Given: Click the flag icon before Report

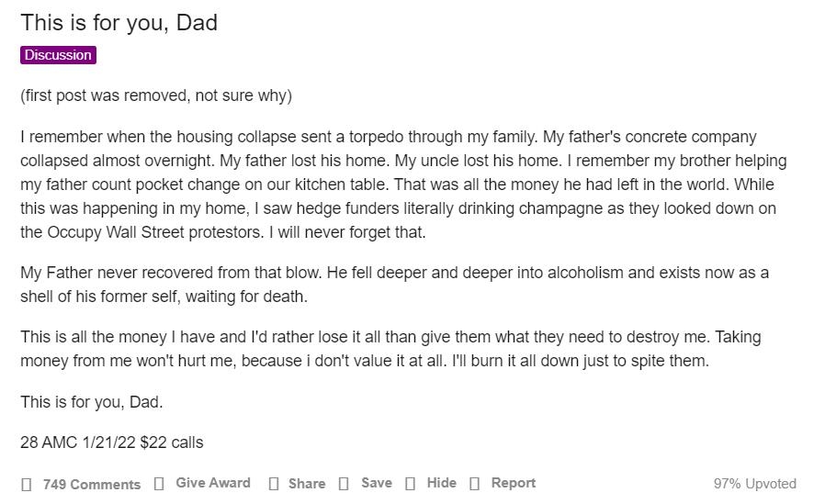Looking at the screenshot, I should tap(474, 483).
